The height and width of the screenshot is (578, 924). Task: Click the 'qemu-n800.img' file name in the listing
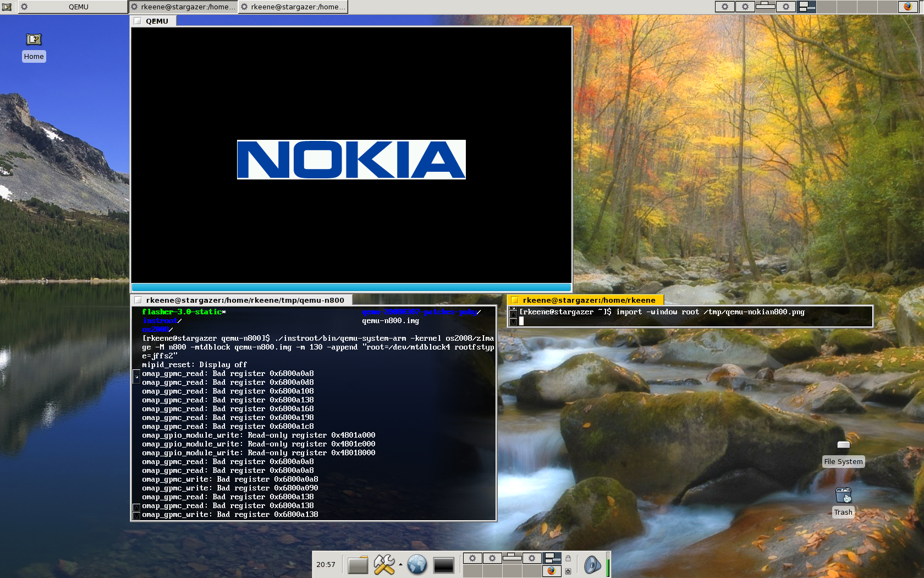click(391, 321)
